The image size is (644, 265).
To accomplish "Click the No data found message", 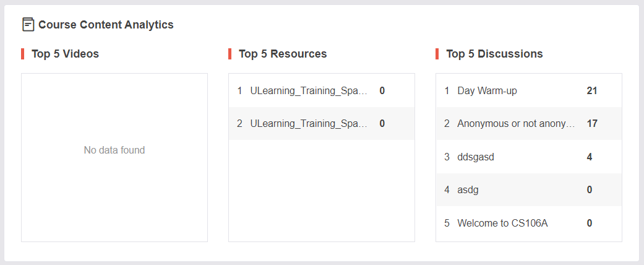I will [x=114, y=150].
